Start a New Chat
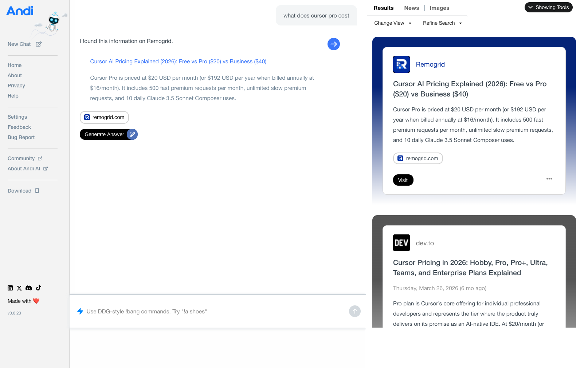588x368 pixels. pos(19,44)
